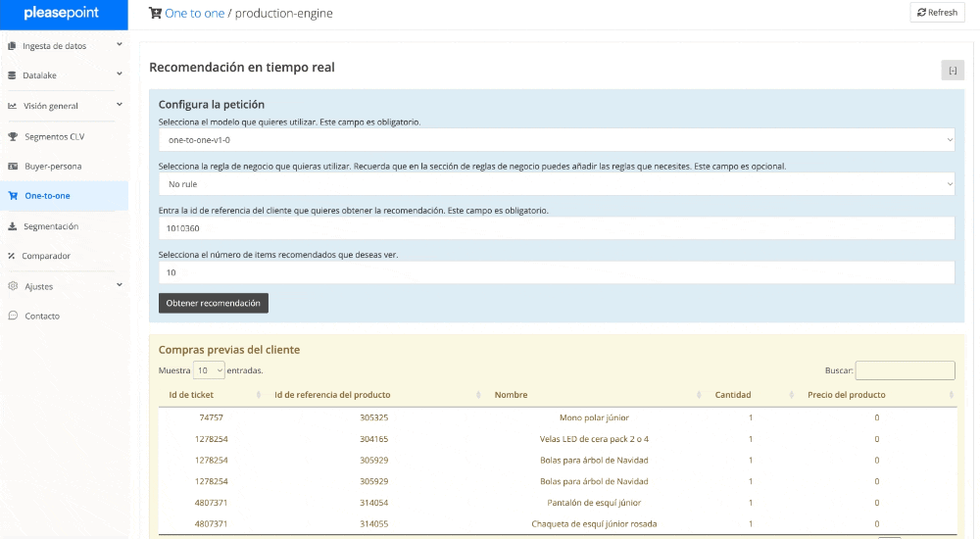Click the Buscar search box
This screenshot has height=539, width=980.
tap(905, 370)
